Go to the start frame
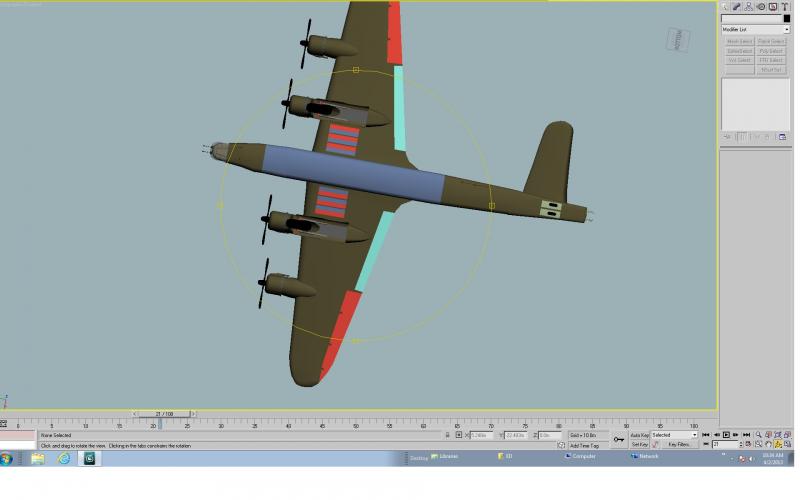 (x=706, y=435)
